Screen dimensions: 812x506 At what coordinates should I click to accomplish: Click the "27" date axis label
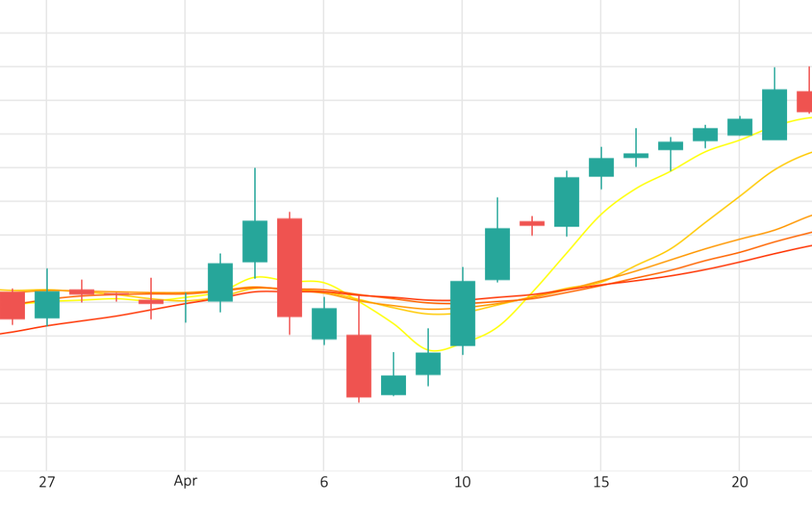click(x=47, y=482)
